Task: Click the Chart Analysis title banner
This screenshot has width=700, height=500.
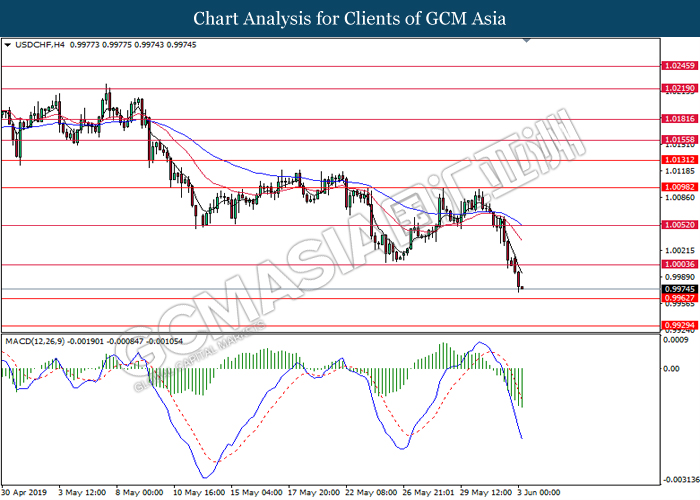Action: coord(349,18)
